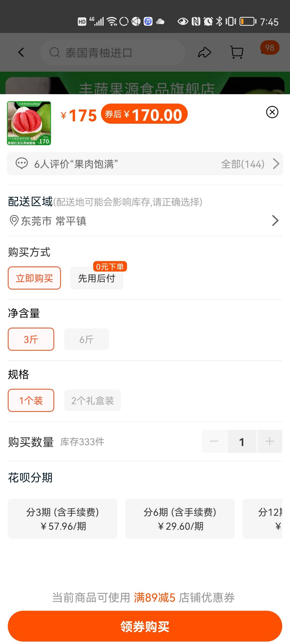Tap the 领券购买 button
The image size is (290, 644).
pos(145,627)
